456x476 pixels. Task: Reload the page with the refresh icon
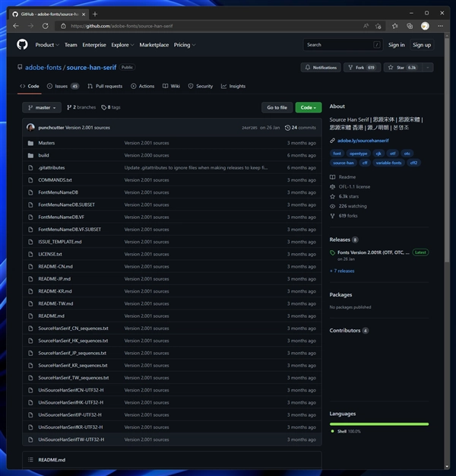coord(45,26)
